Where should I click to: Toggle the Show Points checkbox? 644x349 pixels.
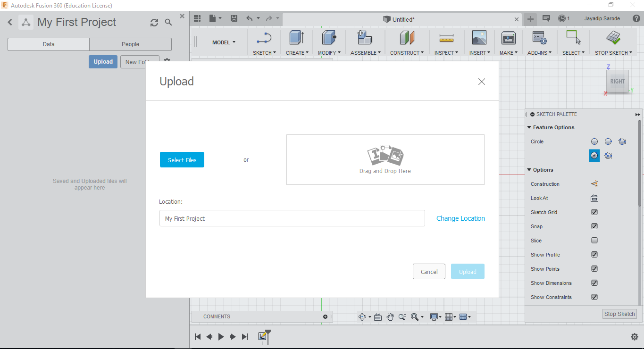(x=594, y=269)
